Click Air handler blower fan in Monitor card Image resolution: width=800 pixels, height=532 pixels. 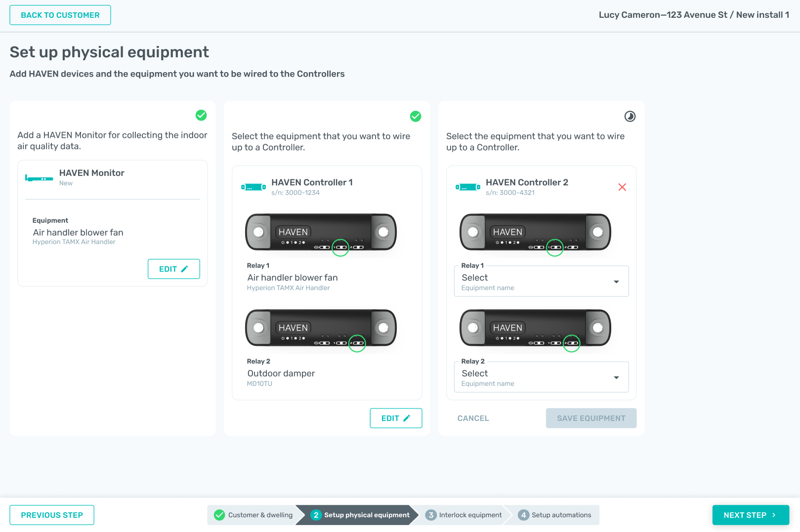[x=78, y=232]
